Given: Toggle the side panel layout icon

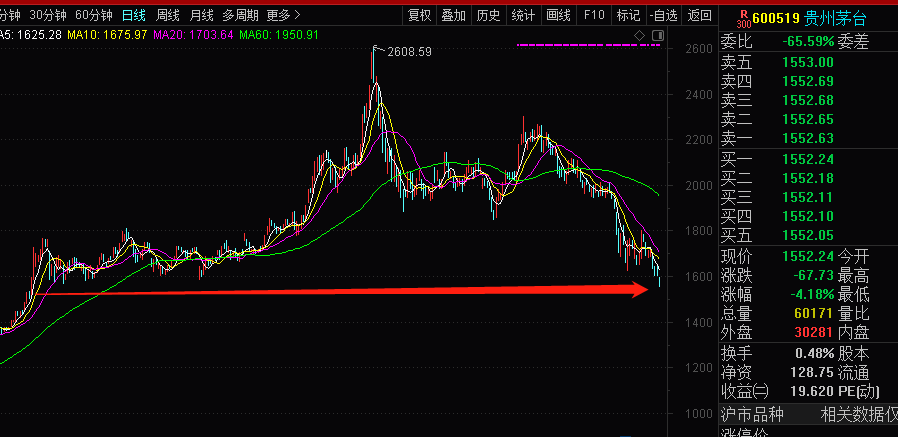Looking at the screenshot, I should 656,36.
